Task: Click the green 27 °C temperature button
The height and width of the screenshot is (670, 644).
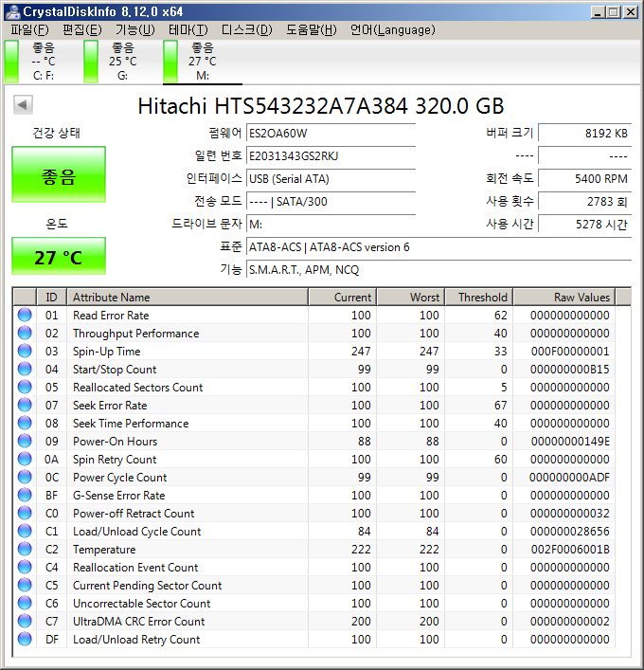Action: 59,257
